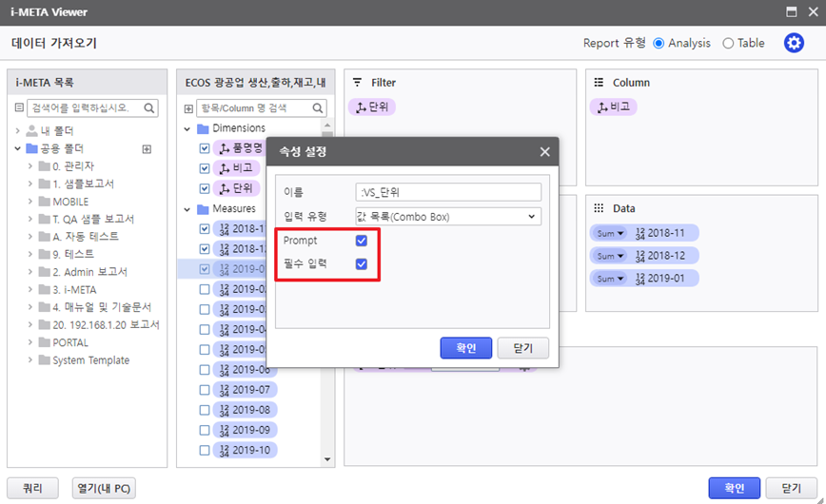
Task: Toggle the 필수 입력 checkbox
Action: coord(362,263)
